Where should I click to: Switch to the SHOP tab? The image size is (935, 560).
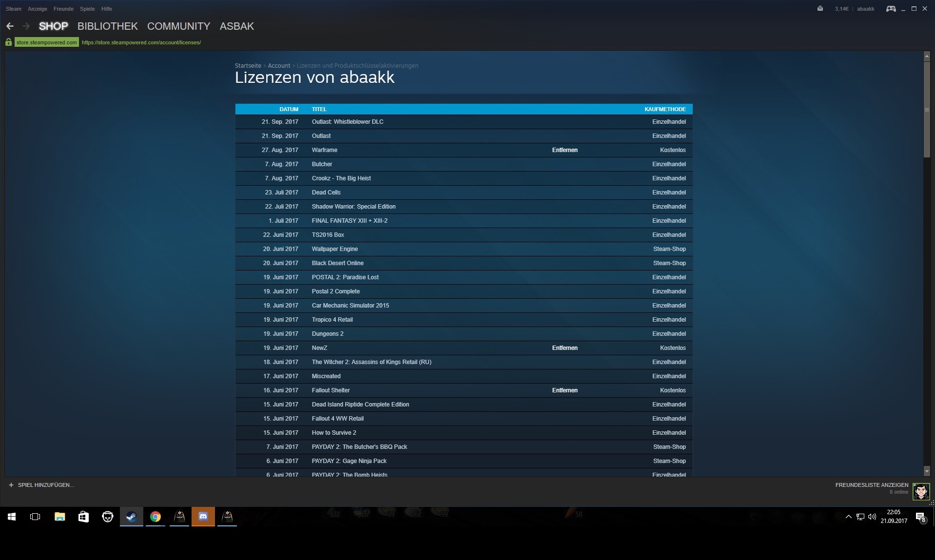[54, 26]
